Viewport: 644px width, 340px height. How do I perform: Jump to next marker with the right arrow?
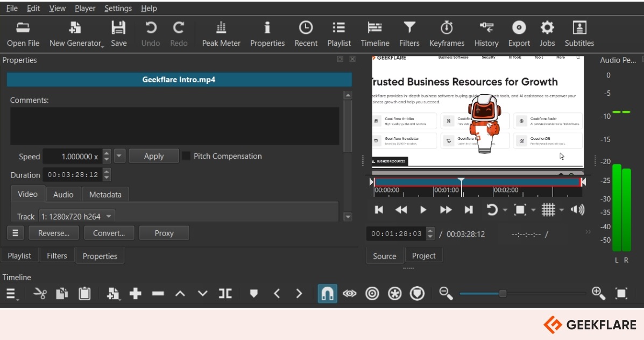[299, 294]
